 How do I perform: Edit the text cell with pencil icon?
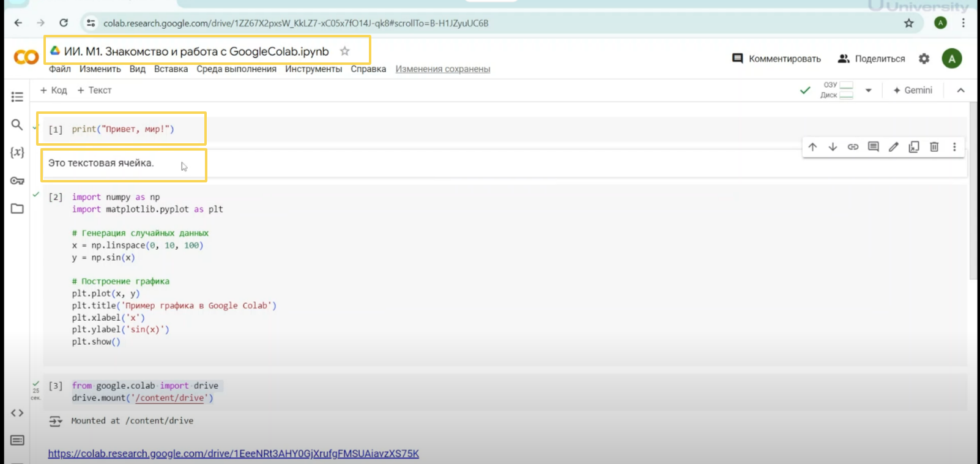(894, 147)
